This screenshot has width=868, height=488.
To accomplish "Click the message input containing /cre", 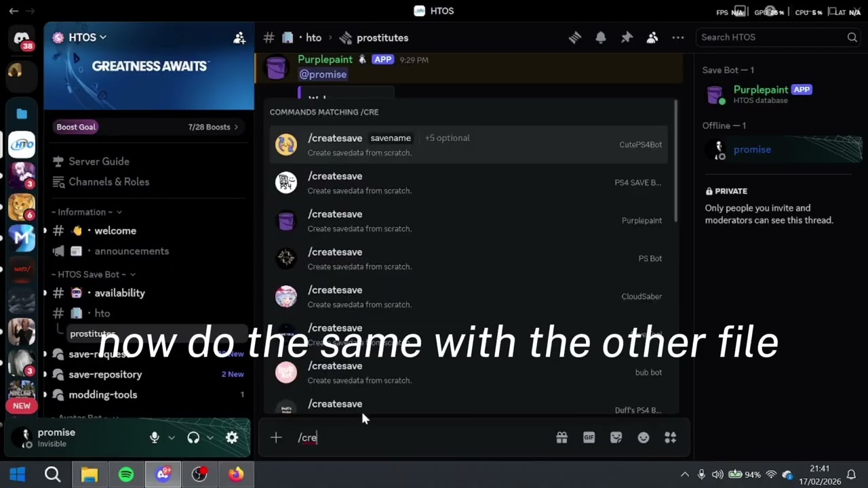I will pos(420,438).
